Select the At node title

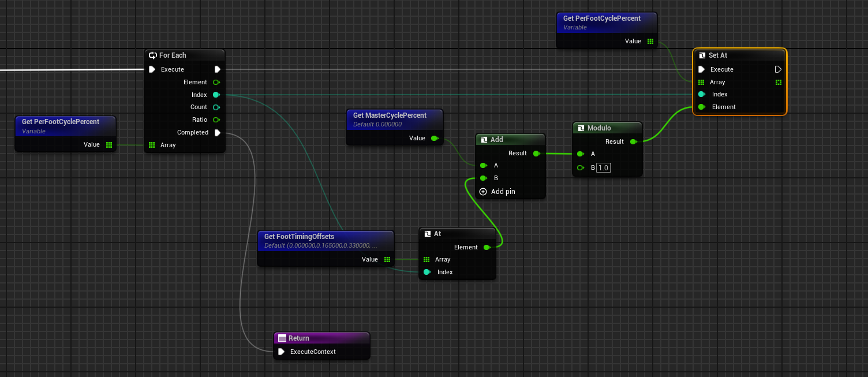[x=437, y=234]
